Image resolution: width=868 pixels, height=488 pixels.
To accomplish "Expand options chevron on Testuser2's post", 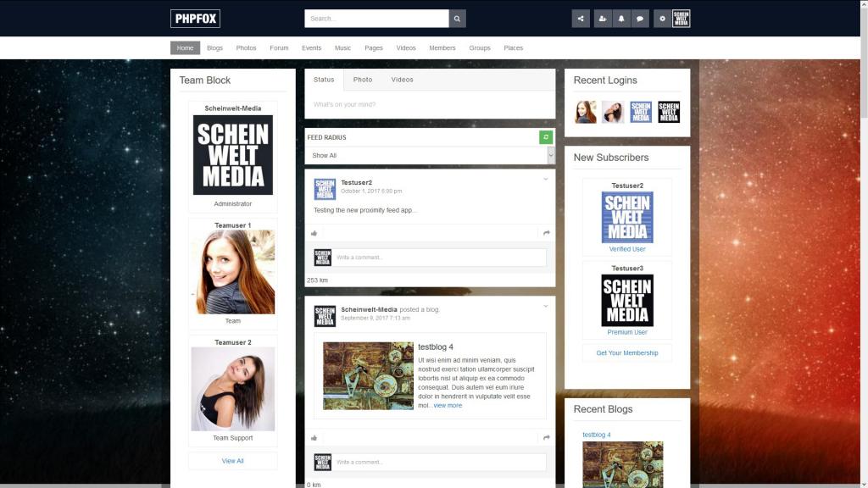I will click(x=546, y=179).
